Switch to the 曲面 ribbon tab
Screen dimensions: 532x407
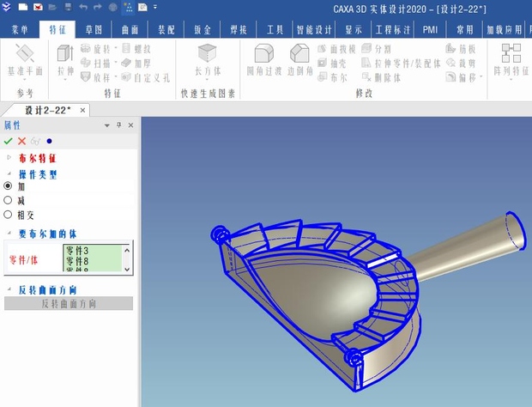pos(130,30)
